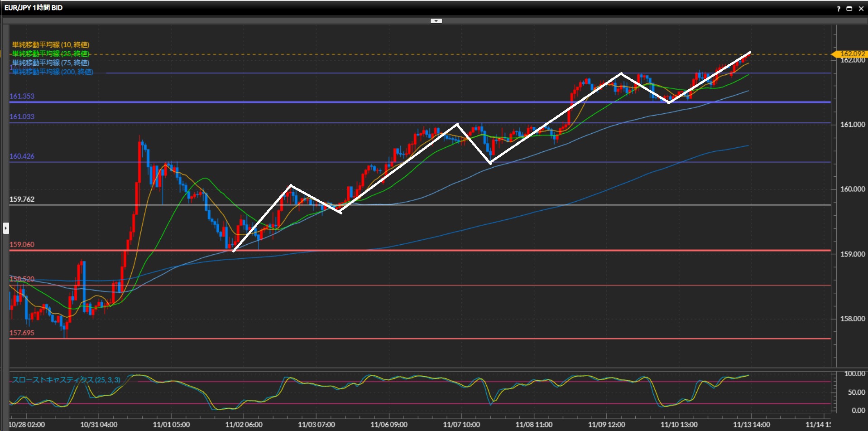Select the 単純移動平均線 (75, 終値) indicator label

pyautogui.click(x=51, y=63)
